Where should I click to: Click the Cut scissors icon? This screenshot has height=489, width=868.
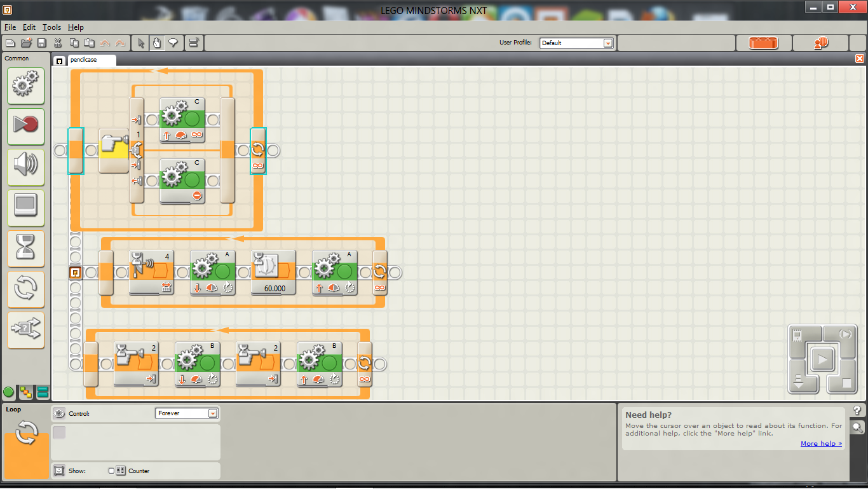(58, 43)
